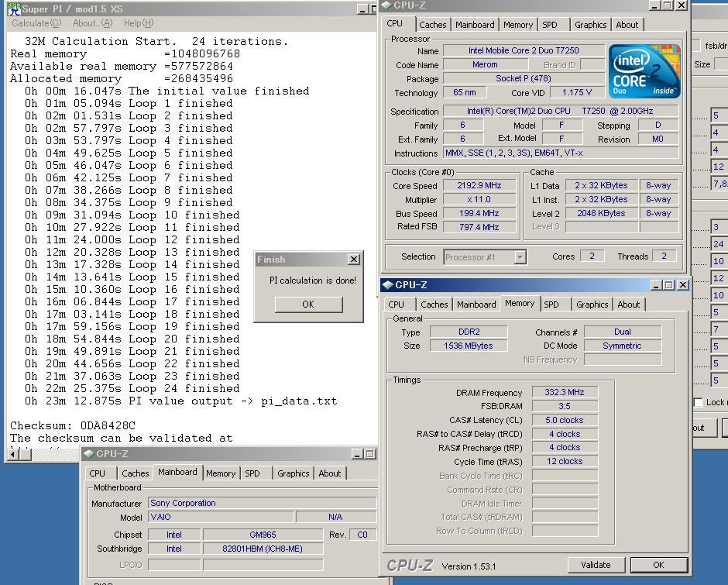Click the PI value output pi_data.txt line
Image resolution: width=728 pixels, height=585 pixels.
coord(181,401)
